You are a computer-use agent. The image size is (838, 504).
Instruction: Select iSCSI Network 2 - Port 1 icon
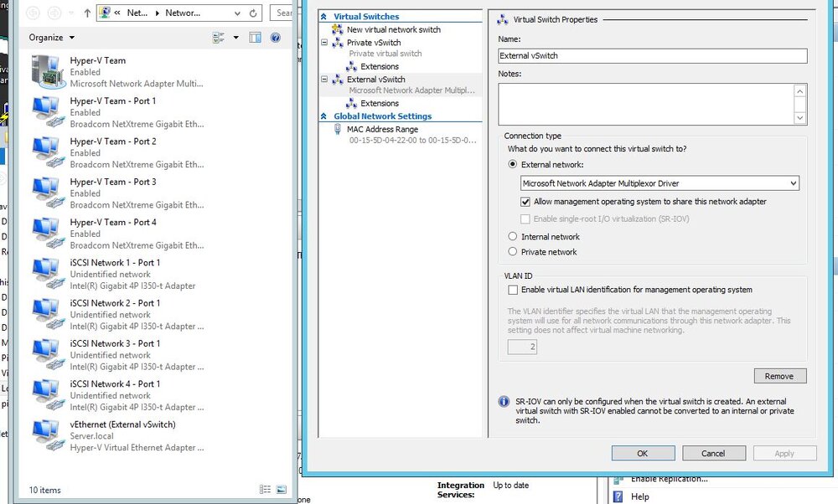click(x=48, y=315)
